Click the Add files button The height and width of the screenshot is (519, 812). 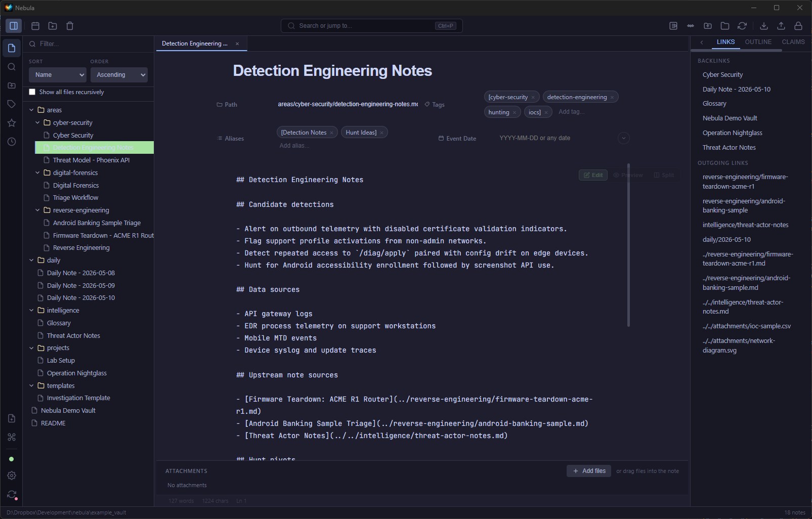pos(589,471)
